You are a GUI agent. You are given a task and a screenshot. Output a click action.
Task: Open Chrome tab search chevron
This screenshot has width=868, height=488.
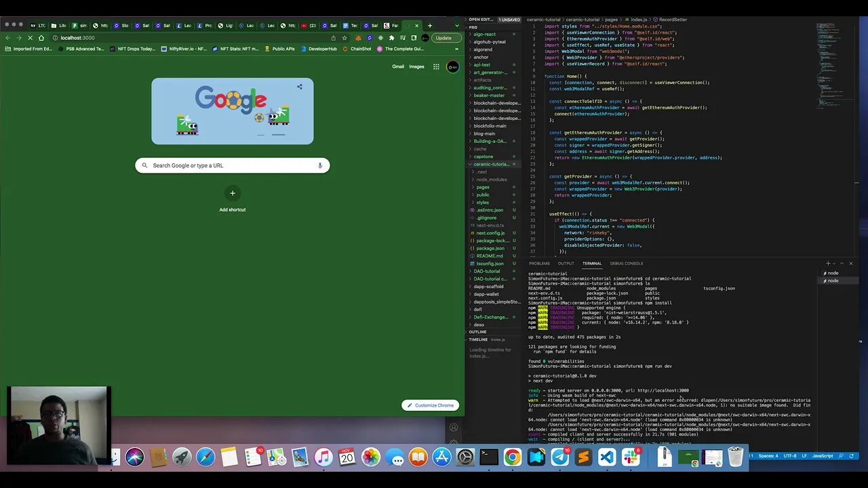pos(457,26)
